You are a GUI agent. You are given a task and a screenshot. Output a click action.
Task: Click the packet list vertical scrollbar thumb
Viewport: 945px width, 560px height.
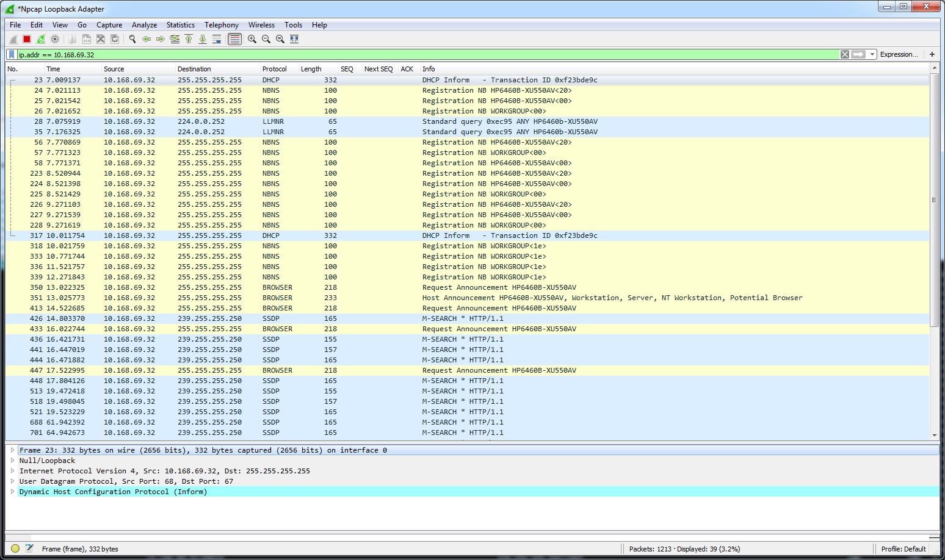point(934,200)
